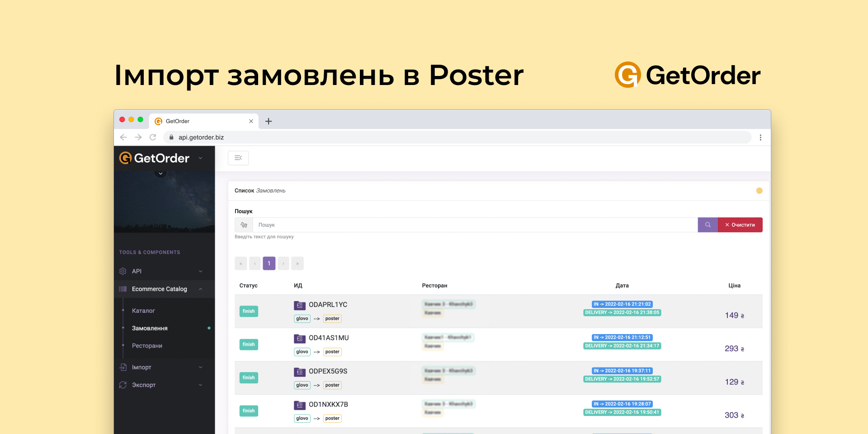Collapse the Ecommerce Catalog section
The image size is (868, 434).
(201, 289)
